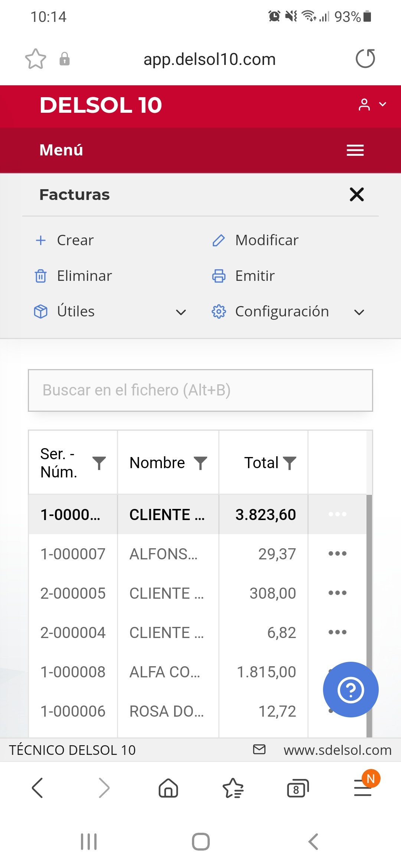Open the www.sdelsol.com link
Image resolution: width=401 pixels, height=868 pixels.
pyautogui.click(x=337, y=750)
